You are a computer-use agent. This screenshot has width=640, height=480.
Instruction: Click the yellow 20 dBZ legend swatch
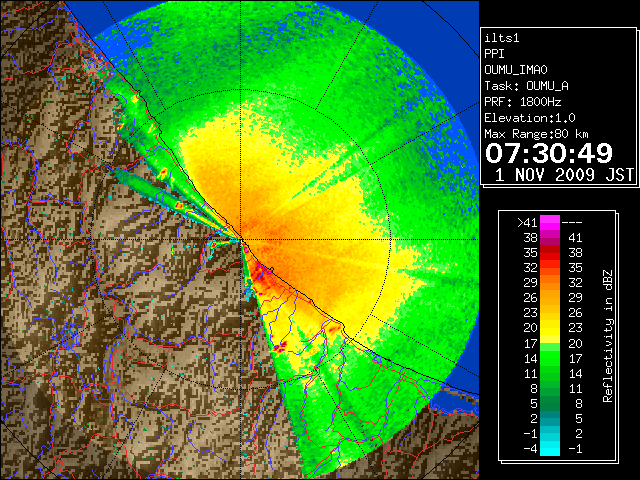pyautogui.click(x=550, y=328)
